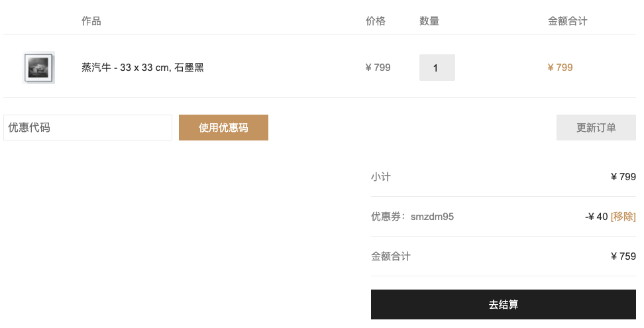
Task: Focus the quantity field showing 1
Action: click(437, 68)
